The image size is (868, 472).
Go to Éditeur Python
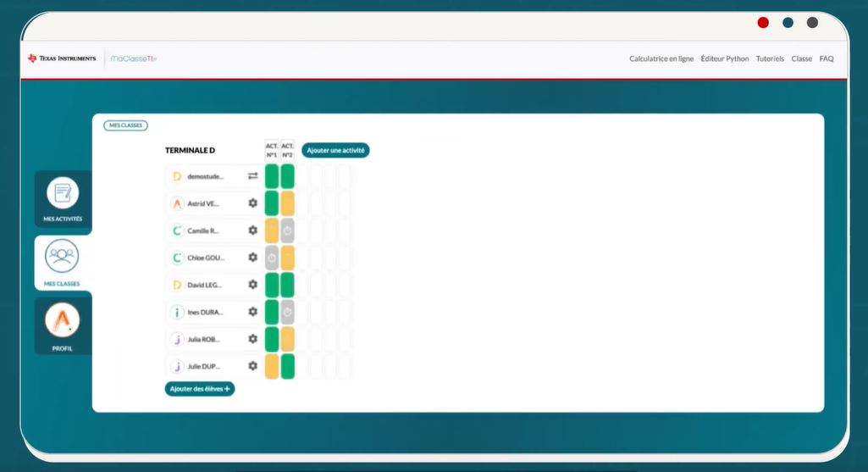[x=725, y=59]
